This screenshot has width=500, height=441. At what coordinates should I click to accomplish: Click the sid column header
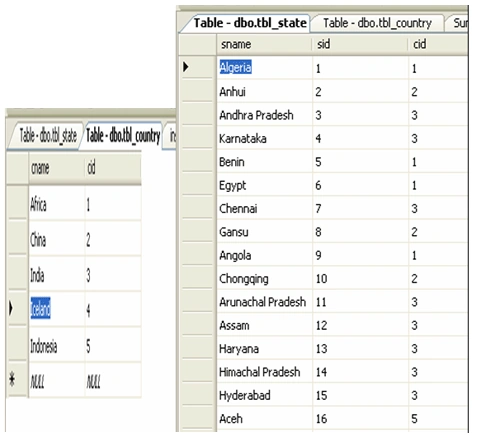360,44
